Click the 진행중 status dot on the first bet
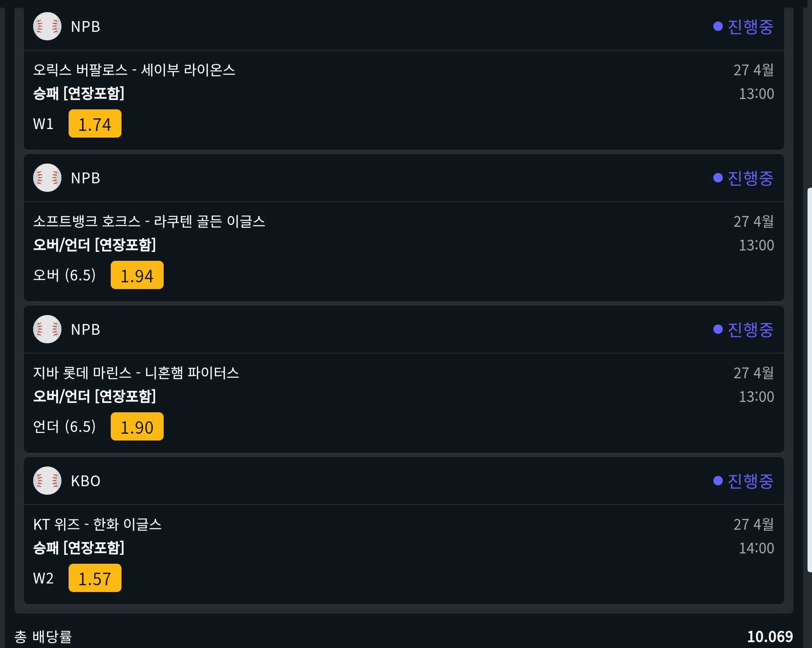Image resolution: width=812 pixels, height=648 pixels. [718, 26]
